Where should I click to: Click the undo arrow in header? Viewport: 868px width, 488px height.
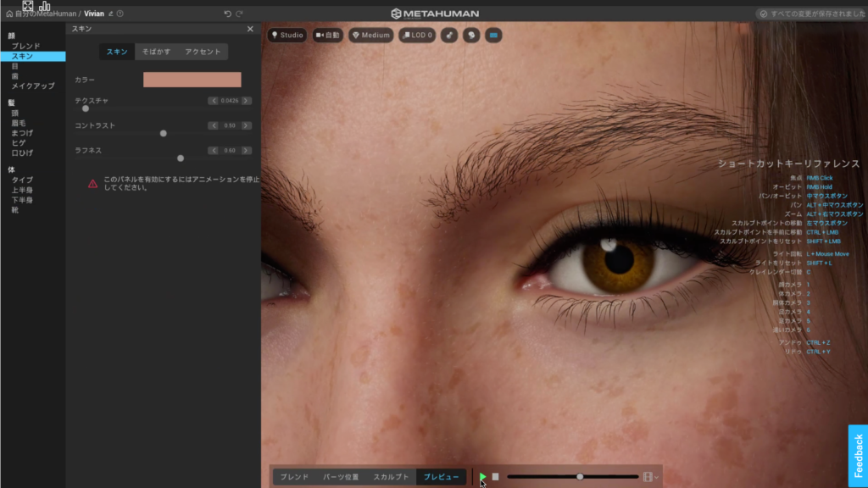click(227, 14)
